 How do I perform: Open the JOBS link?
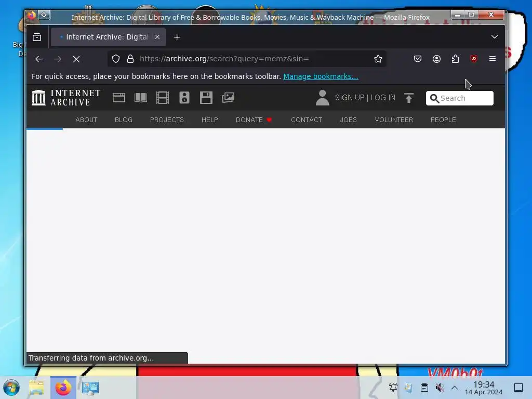(349, 120)
